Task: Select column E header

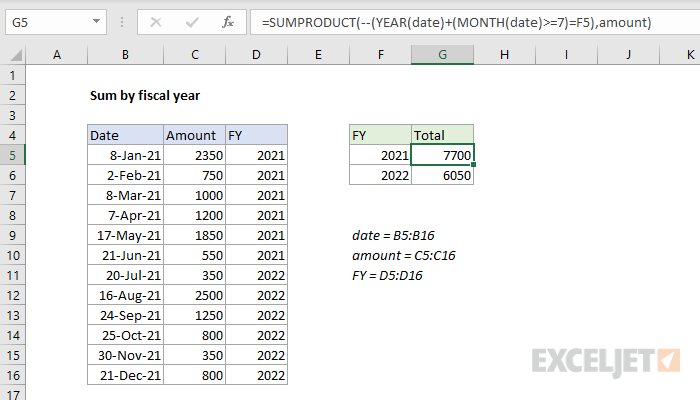Action: pyautogui.click(x=318, y=55)
